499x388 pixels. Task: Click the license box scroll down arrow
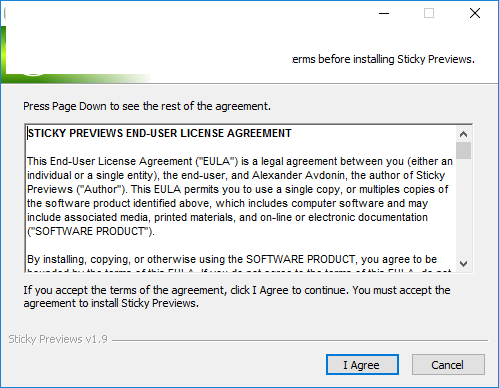click(x=463, y=264)
